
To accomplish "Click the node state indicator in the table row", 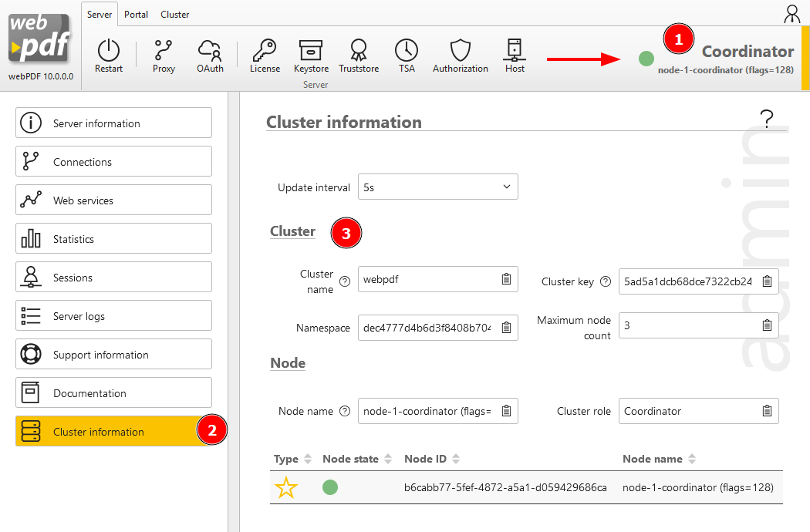I will (330, 487).
